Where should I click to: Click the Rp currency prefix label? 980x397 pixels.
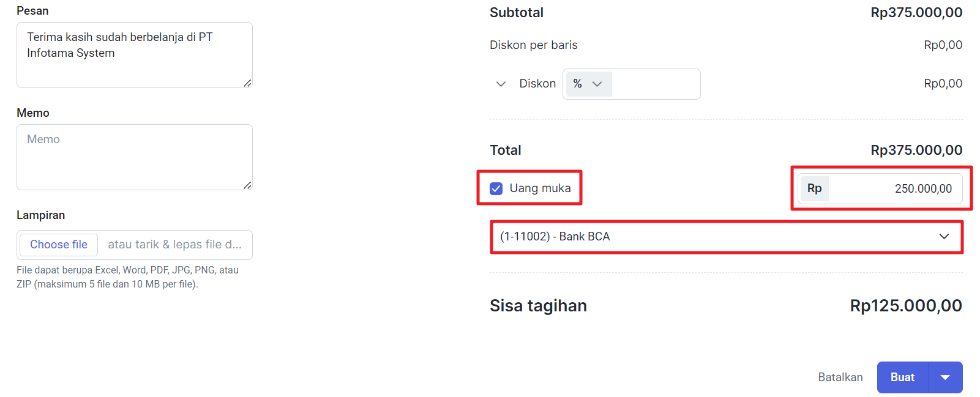[x=814, y=188]
